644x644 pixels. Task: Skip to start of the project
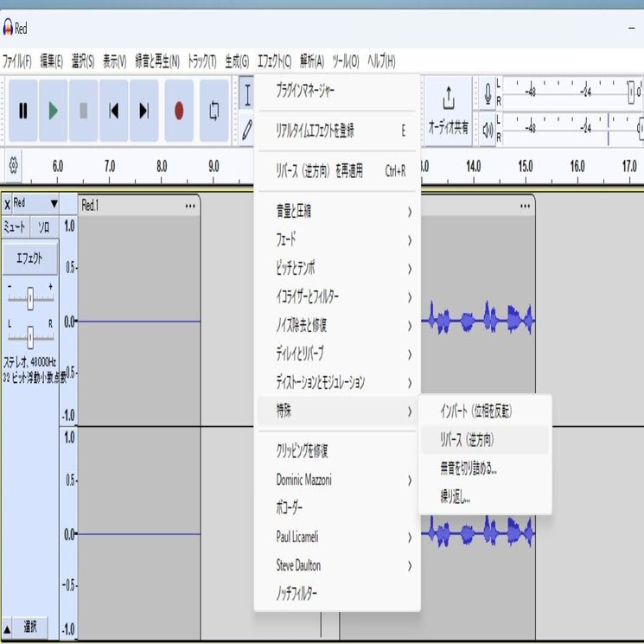tap(114, 111)
